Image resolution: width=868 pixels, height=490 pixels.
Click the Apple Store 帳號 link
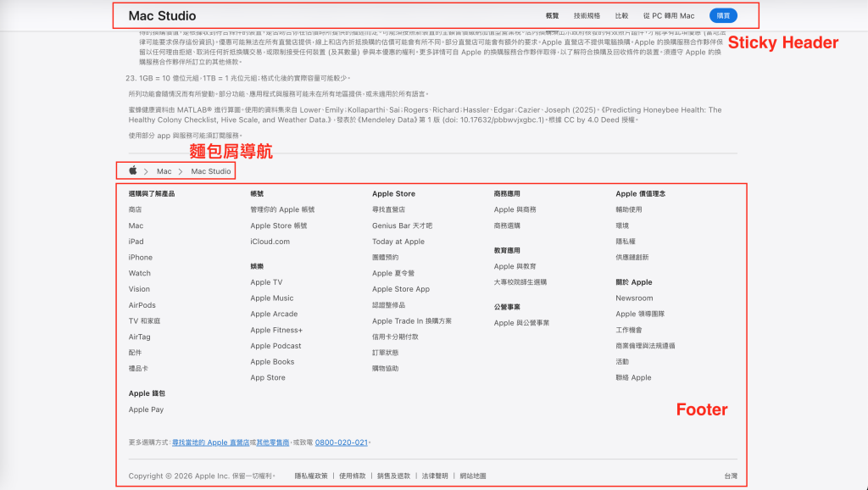click(x=278, y=226)
